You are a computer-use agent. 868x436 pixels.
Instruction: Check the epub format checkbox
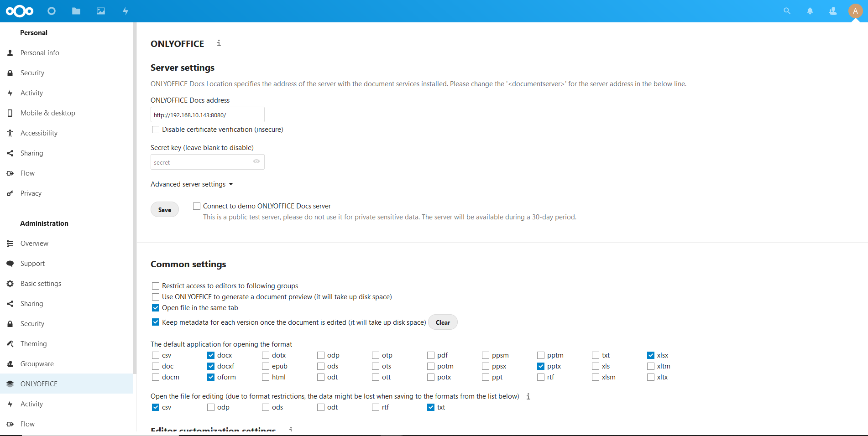[266, 366]
